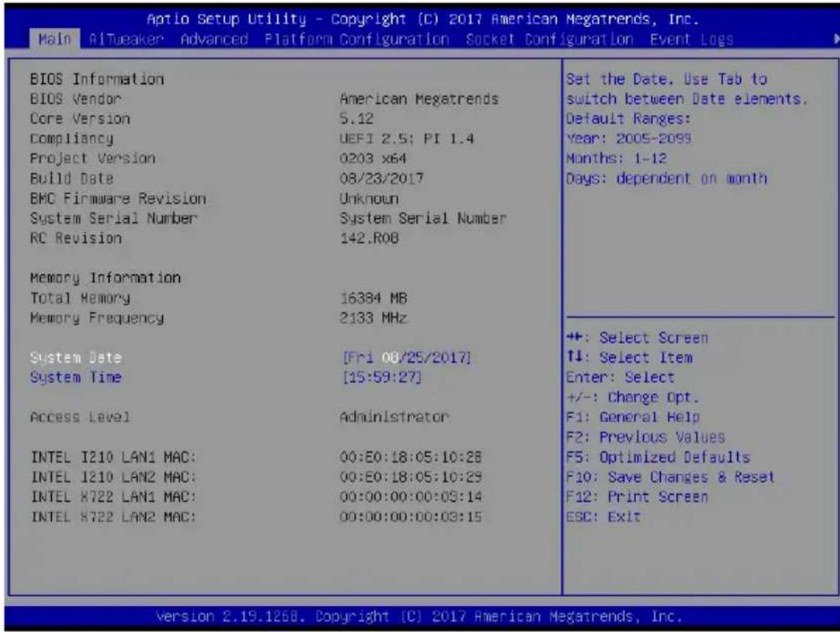The height and width of the screenshot is (632, 840).
Task: Click the UEFI 2.5; PI 1.4 value
Action: pyautogui.click(x=406, y=139)
